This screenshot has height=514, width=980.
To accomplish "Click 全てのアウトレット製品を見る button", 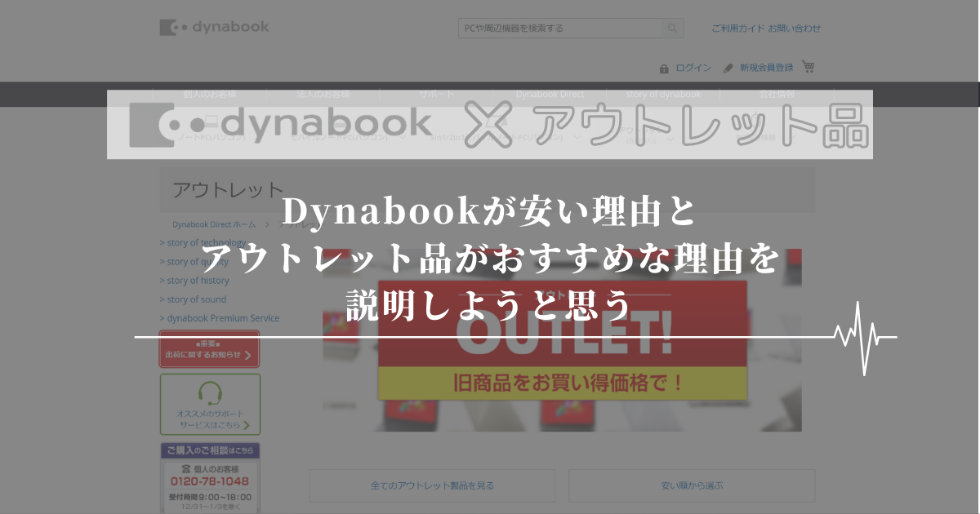I will (432, 485).
